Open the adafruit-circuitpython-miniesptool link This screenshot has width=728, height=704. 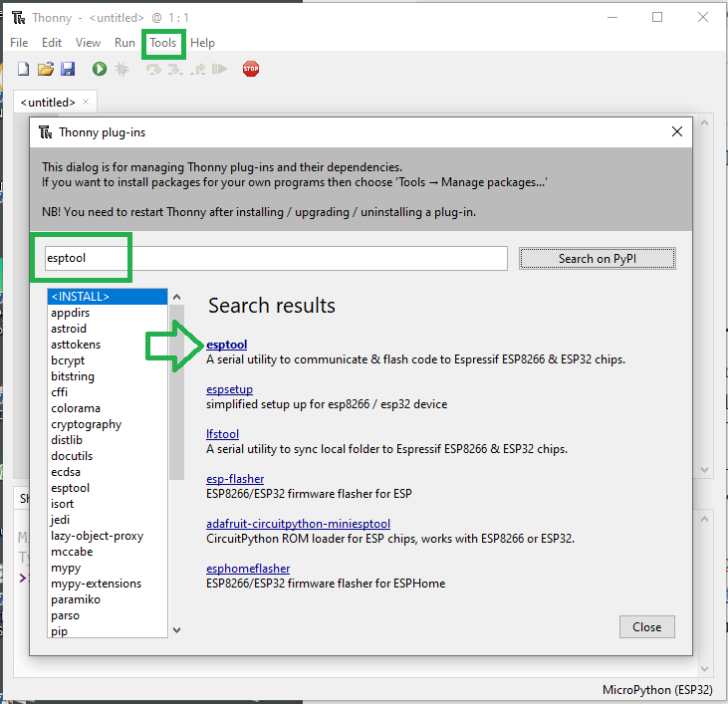click(298, 524)
